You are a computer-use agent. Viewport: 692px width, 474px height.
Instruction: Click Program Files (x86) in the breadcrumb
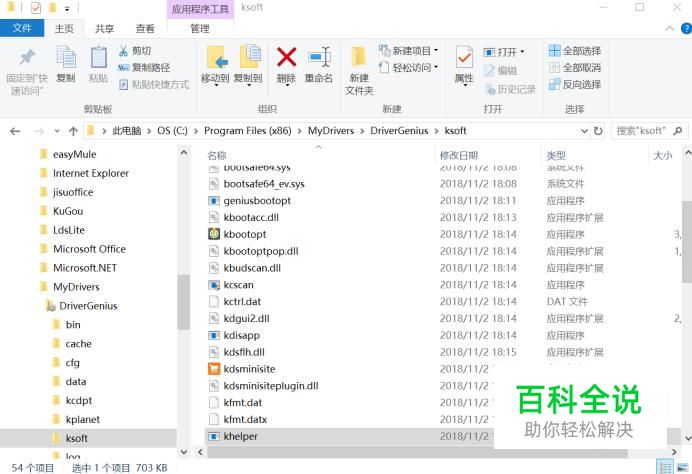pos(248,131)
